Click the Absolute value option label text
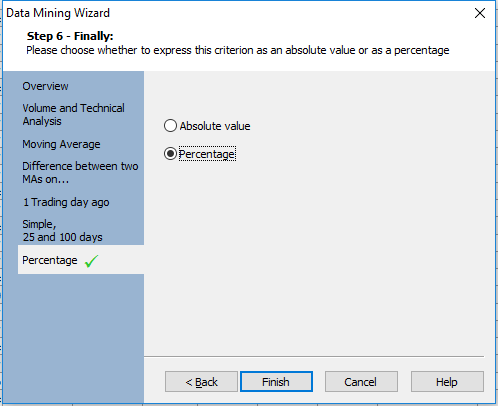Viewport: 498px width, 406px height. pos(215,126)
